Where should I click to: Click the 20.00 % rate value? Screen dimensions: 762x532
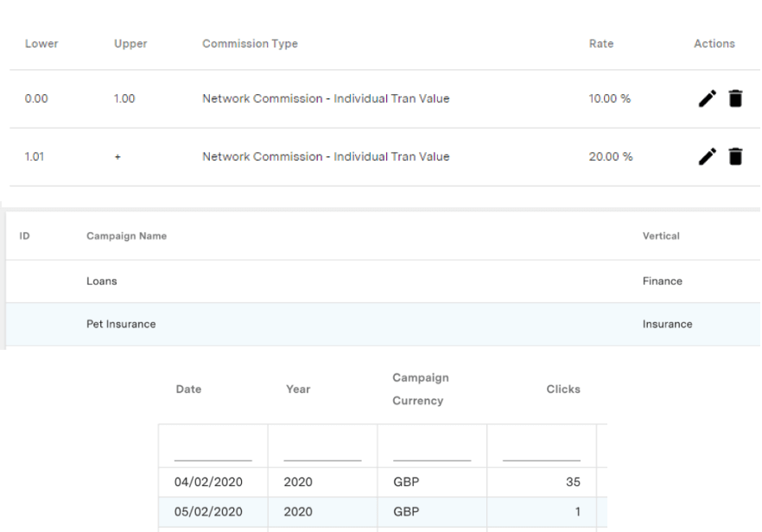click(610, 156)
